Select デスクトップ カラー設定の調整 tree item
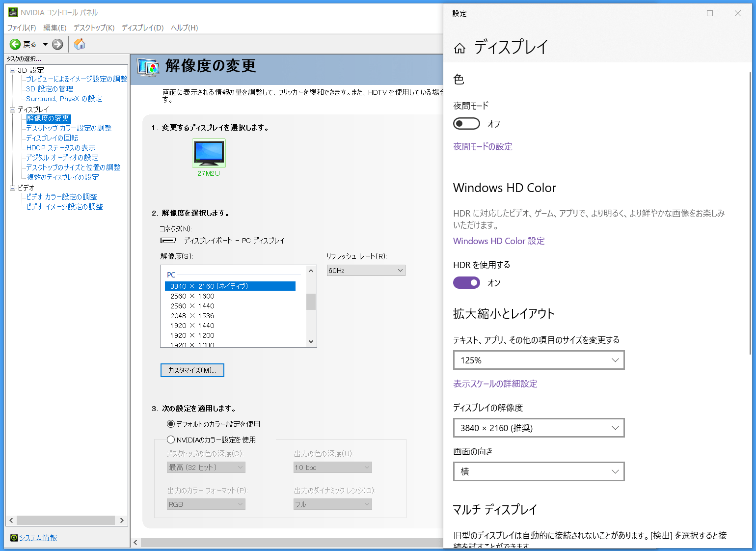 (69, 128)
